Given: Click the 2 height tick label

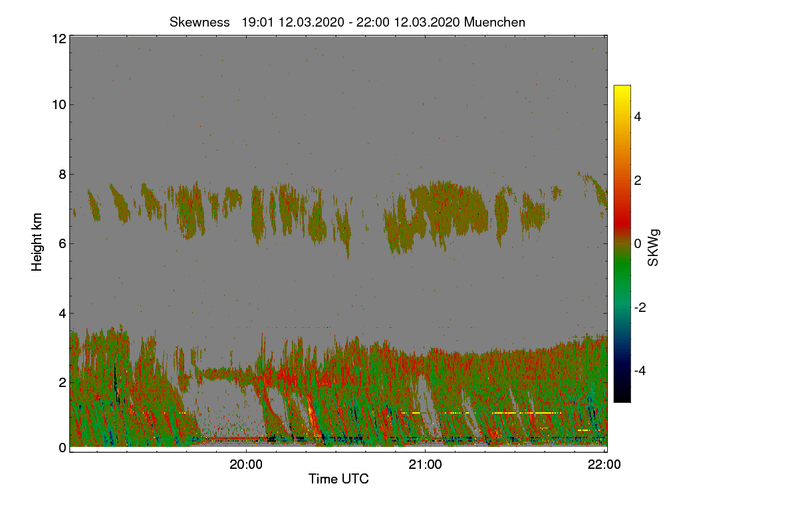Looking at the screenshot, I should click(x=62, y=382).
